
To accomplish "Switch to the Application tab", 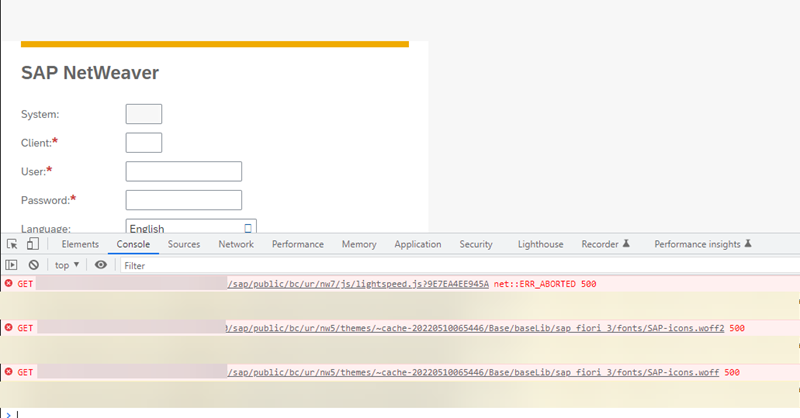I will click(417, 244).
